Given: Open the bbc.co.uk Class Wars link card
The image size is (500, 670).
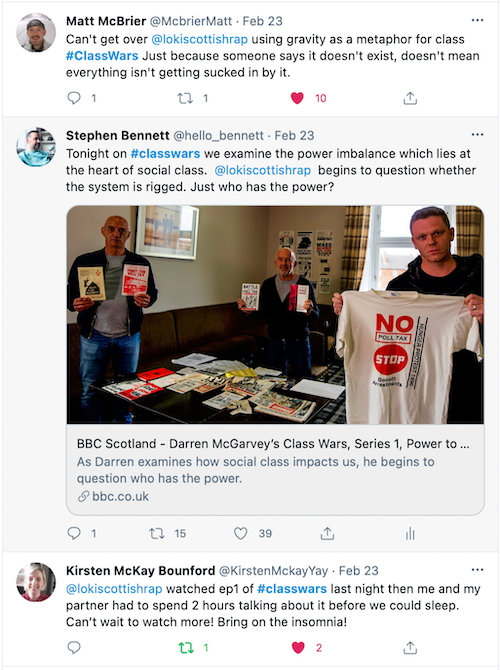Looking at the screenshot, I should click(x=275, y=470).
